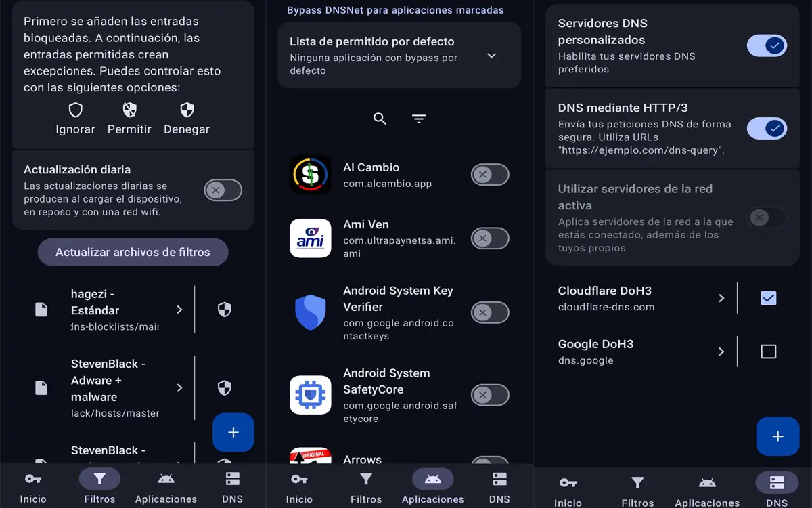Click Filtros funnel icon in DNS screen

pyautogui.click(x=637, y=483)
